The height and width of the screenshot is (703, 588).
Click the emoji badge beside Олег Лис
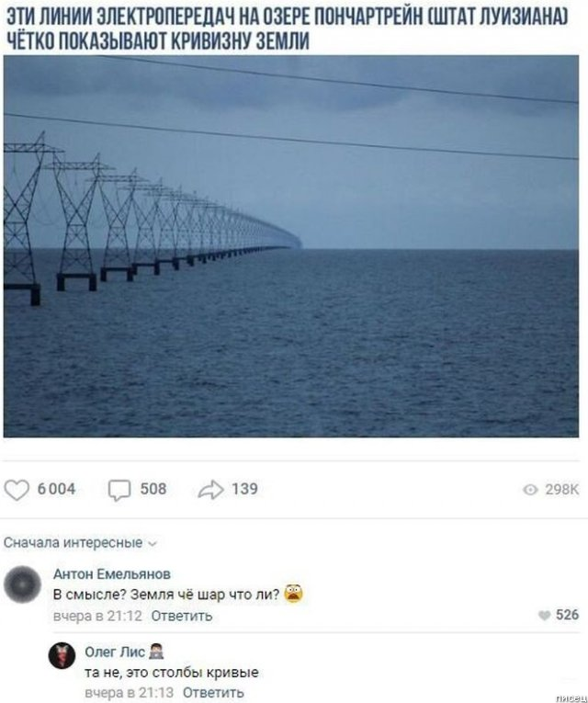pos(156,652)
